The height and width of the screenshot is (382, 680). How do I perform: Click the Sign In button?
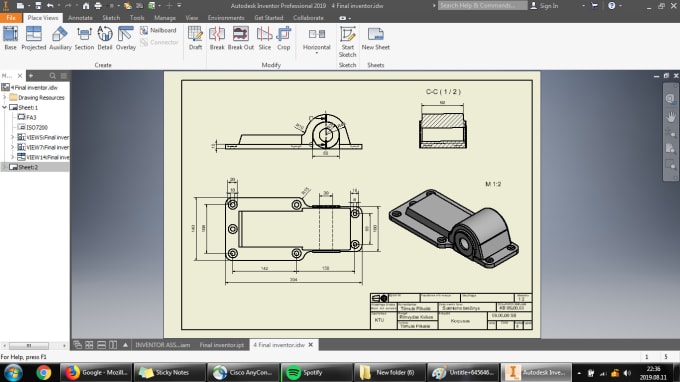[x=544, y=6]
